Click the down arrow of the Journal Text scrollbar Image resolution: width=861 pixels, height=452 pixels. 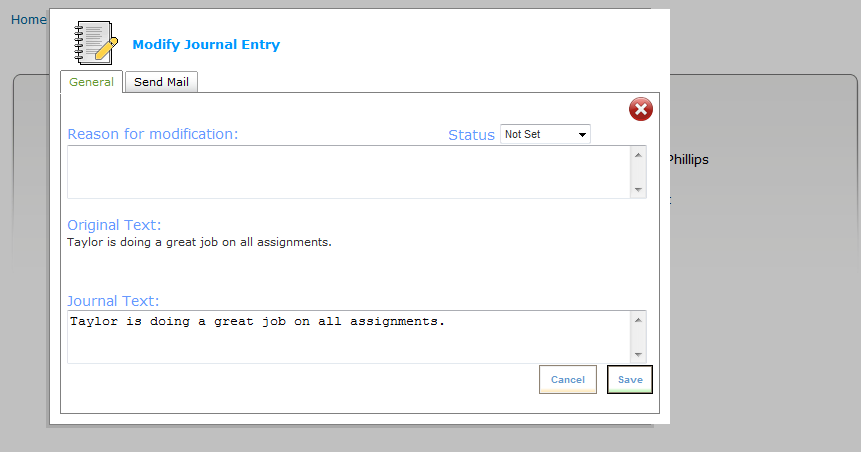638,355
